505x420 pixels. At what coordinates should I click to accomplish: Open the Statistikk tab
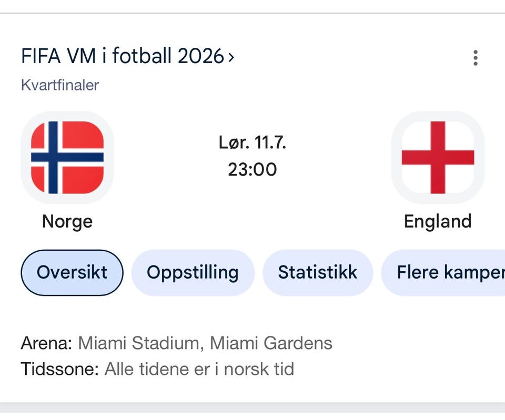(318, 273)
